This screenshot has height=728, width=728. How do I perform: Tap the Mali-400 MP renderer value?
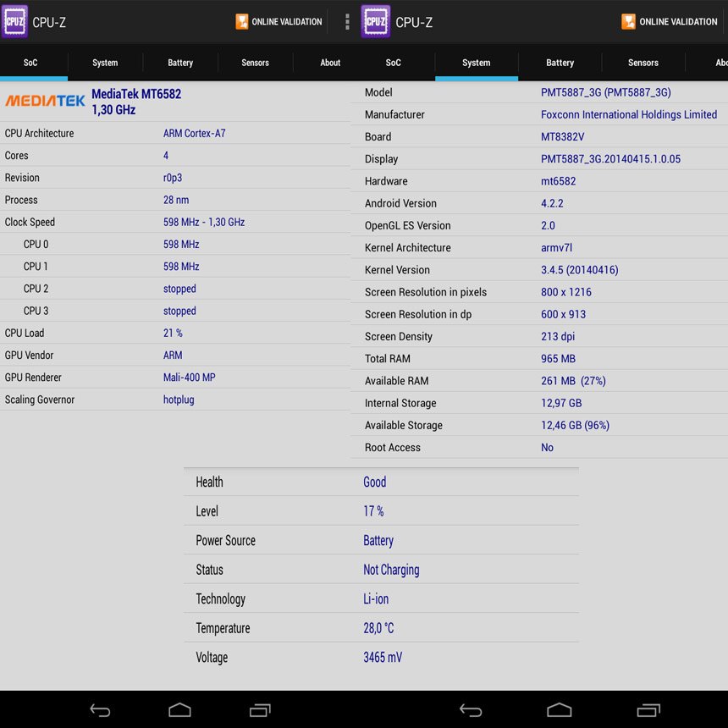pyautogui.click(x=189, y=378)
